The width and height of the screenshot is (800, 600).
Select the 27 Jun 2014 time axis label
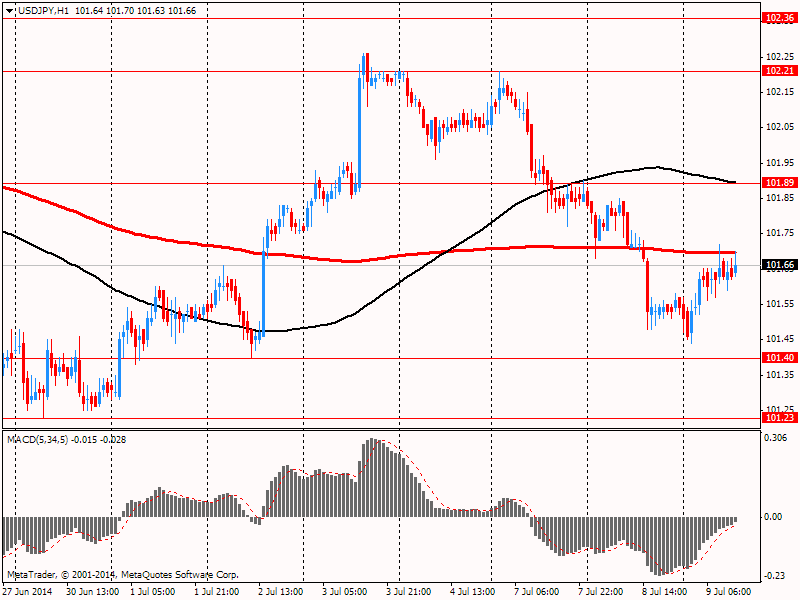[28, 591]
